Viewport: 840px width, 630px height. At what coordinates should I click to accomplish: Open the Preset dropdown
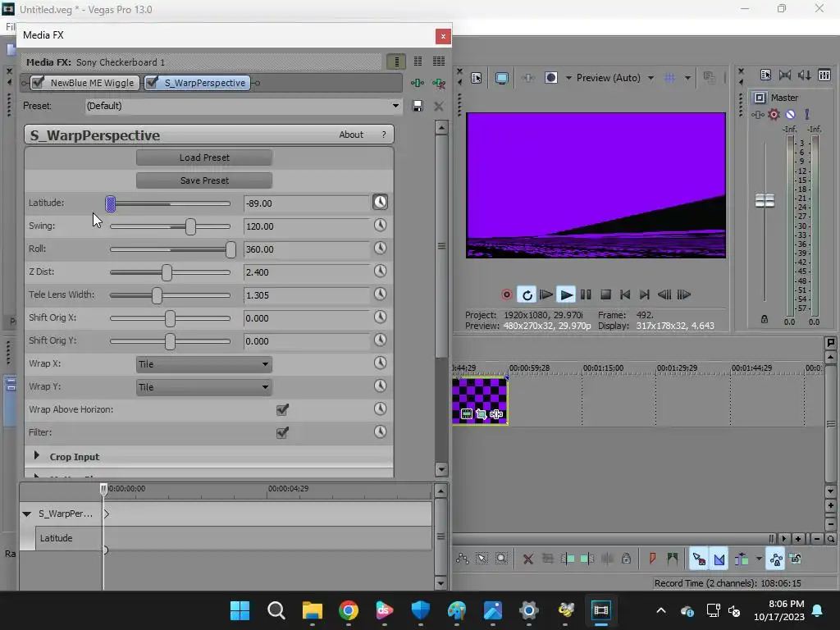395,106
